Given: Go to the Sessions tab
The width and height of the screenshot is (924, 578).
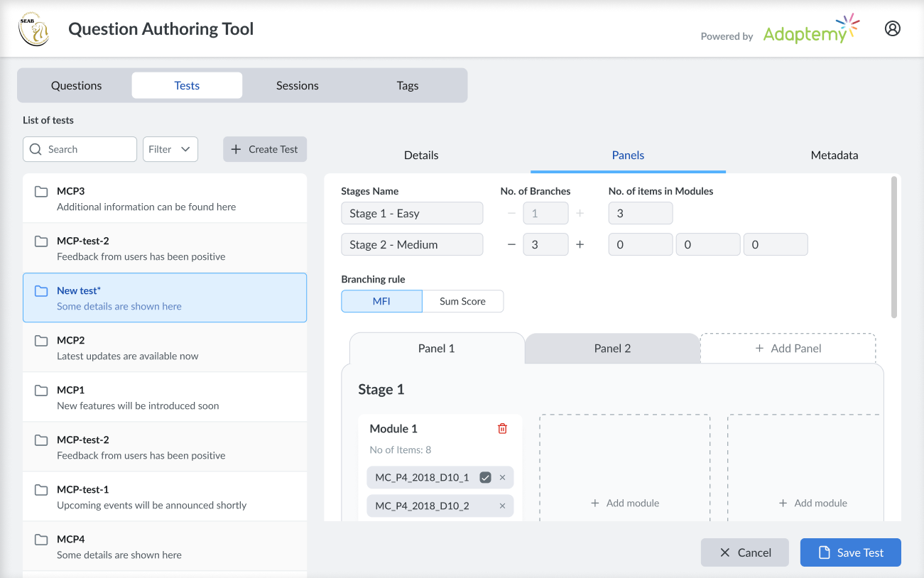Looking at the screenshot, I should [x=297, y=85].
